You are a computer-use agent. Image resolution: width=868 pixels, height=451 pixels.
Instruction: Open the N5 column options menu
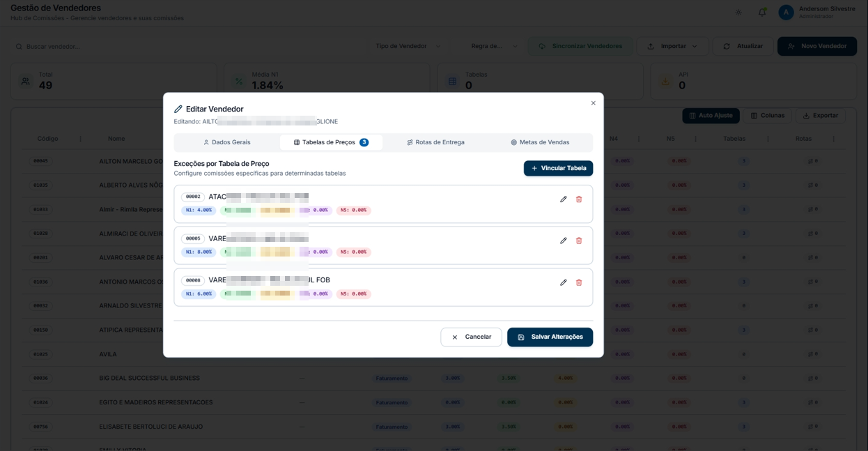pos(696,139)
